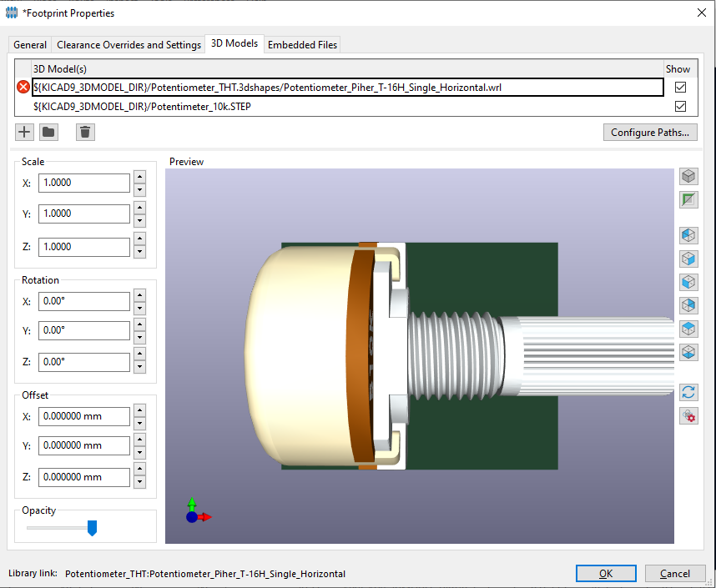The width and height of the screenshot is (716, 588).
Task: Select the third view-direction cube icon
Action: coord(688,282)
